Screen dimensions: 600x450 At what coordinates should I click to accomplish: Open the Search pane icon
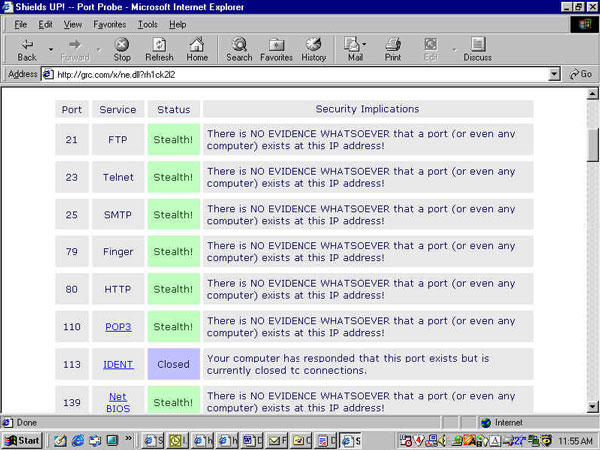point(239,49)
